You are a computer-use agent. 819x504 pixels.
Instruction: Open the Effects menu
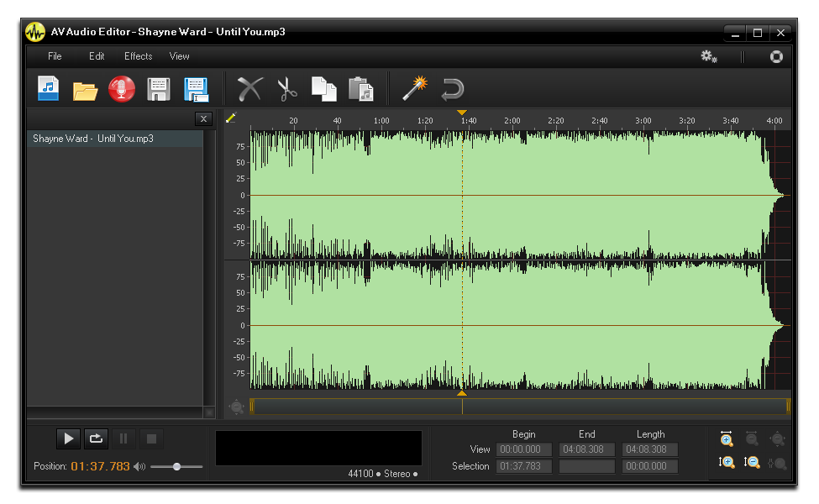[x=138, y=56]
